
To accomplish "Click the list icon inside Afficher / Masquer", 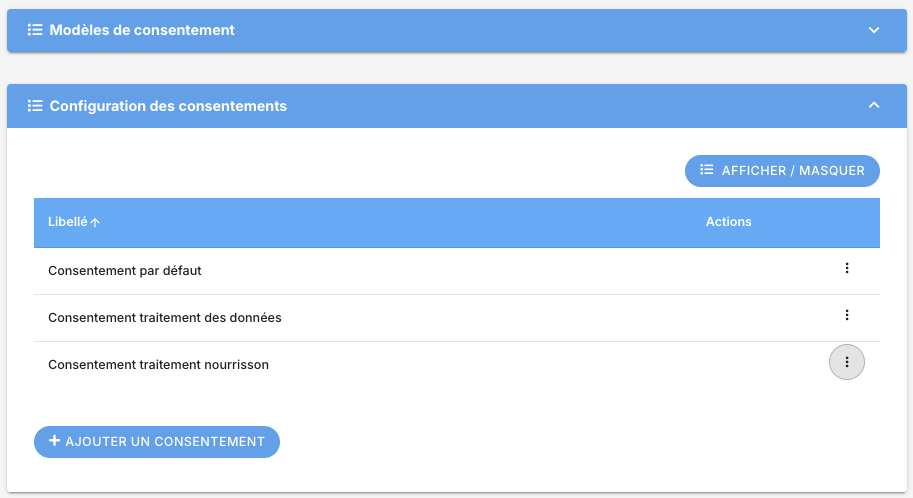I will (x=707, y=170).
